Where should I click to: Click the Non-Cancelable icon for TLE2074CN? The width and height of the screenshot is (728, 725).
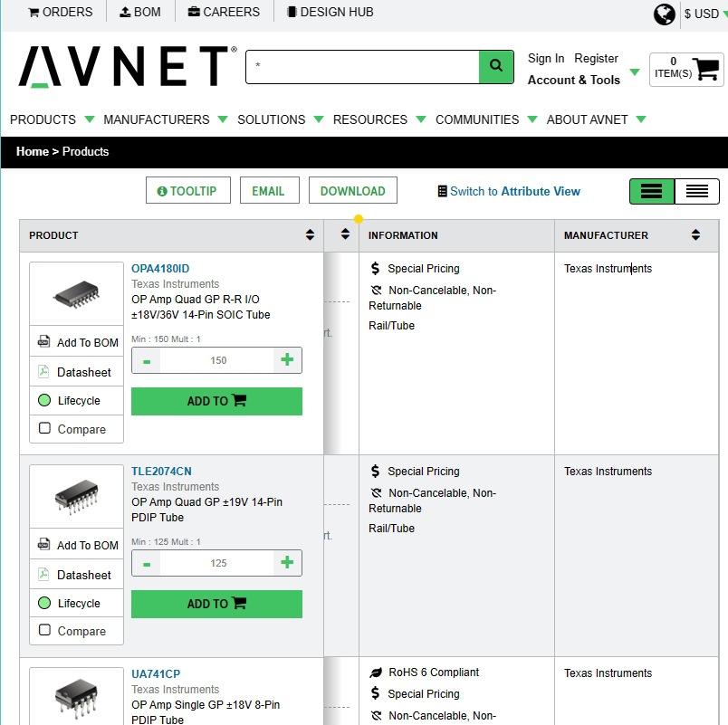(x=376, y=493)
